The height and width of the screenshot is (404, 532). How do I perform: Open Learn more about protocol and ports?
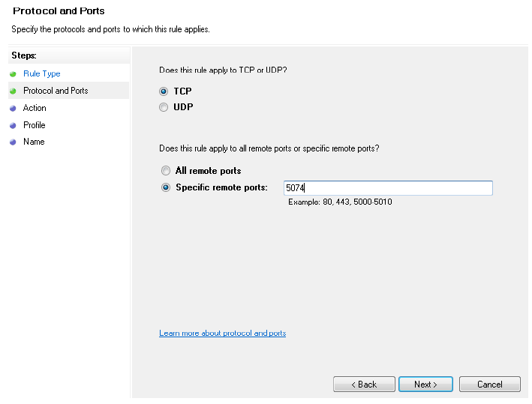[x=222, y=333]
